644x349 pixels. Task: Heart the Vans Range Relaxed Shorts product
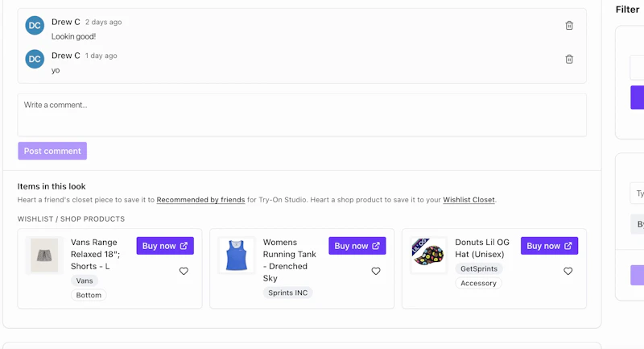click(184, 271)
